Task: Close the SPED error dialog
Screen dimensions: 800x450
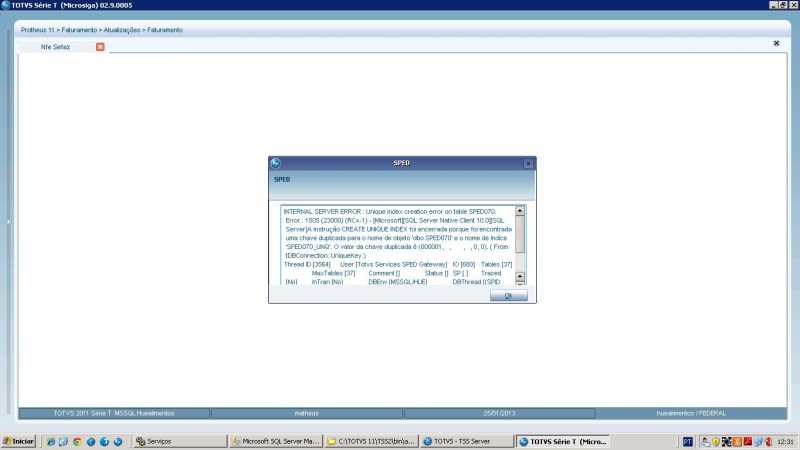Action: click(x=528, y=163)
